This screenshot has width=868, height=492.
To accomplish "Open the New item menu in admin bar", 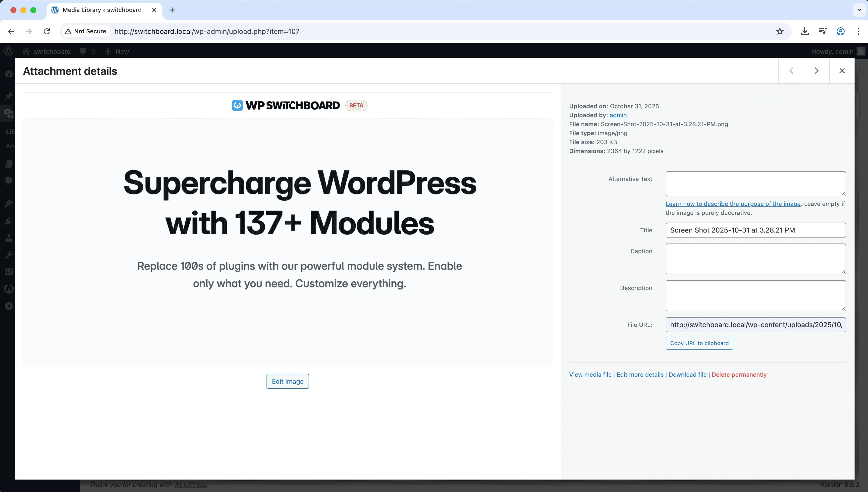I will pos(116,51).
